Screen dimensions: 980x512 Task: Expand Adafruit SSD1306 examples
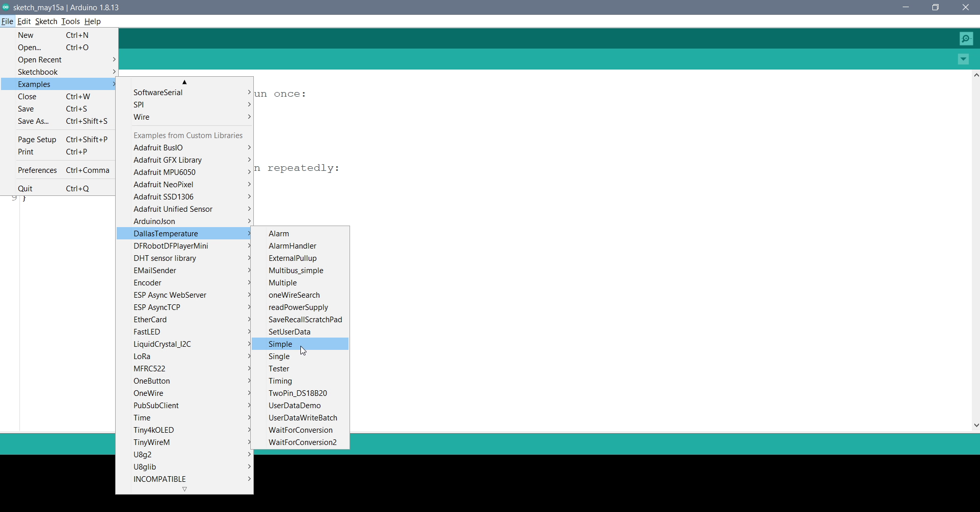(185, 197)
